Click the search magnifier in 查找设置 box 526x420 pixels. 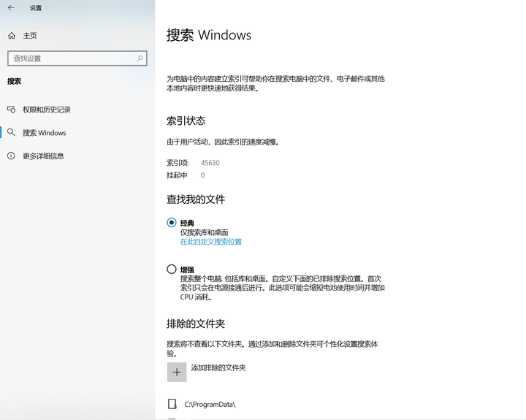click(140, 58)
